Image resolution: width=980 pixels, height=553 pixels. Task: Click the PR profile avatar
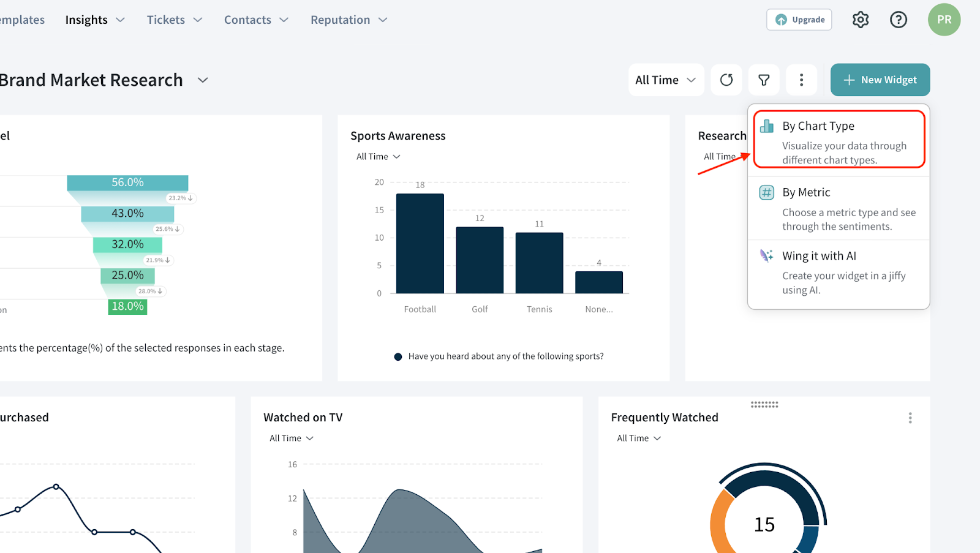click(x=944, y=20)
